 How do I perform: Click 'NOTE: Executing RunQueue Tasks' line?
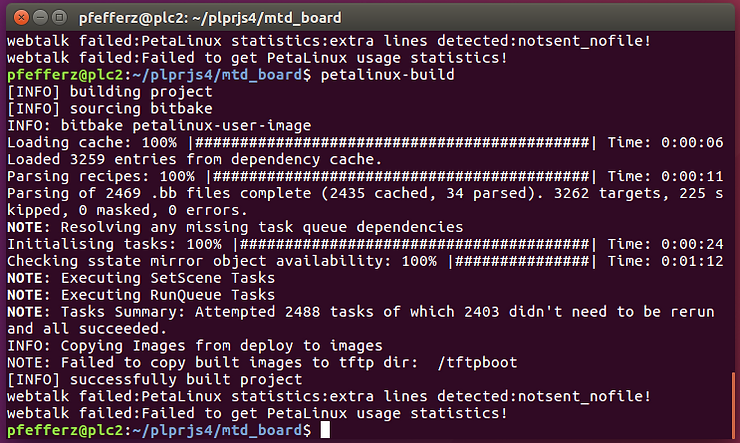(x=141, y=295)
